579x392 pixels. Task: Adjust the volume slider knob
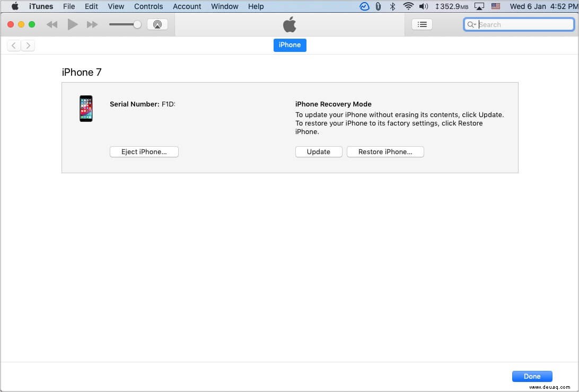point(137,24)
